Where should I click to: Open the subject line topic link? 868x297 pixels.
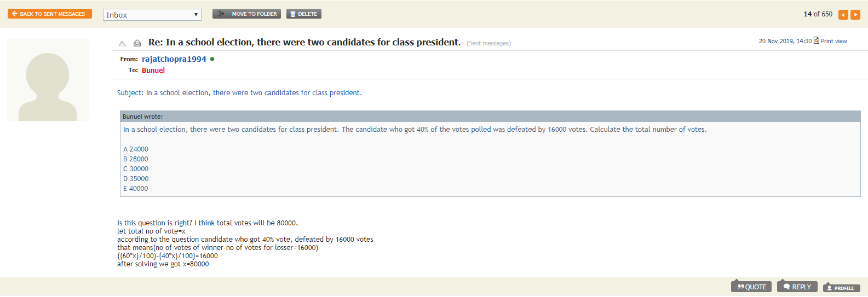[239, 93]
